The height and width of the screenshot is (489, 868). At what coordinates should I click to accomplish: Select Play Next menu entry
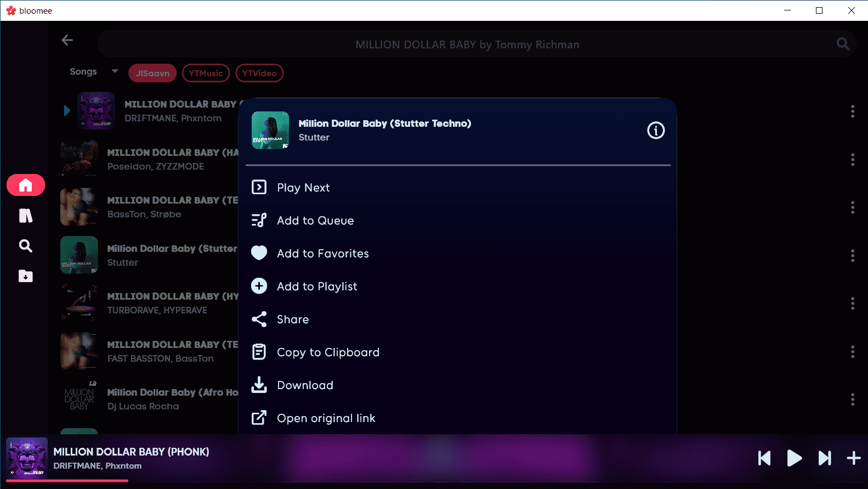[458, 187]
